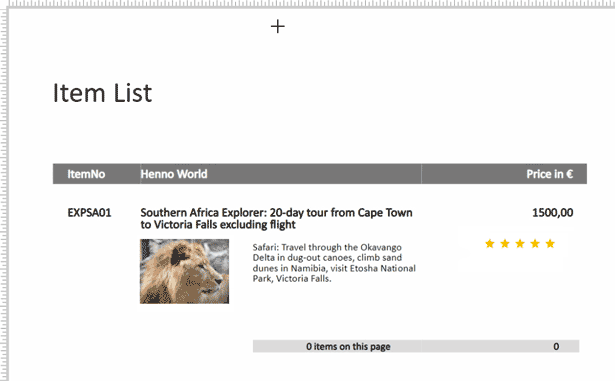
Task: Click the fourth rating star
Action: (x=535, y=244)
